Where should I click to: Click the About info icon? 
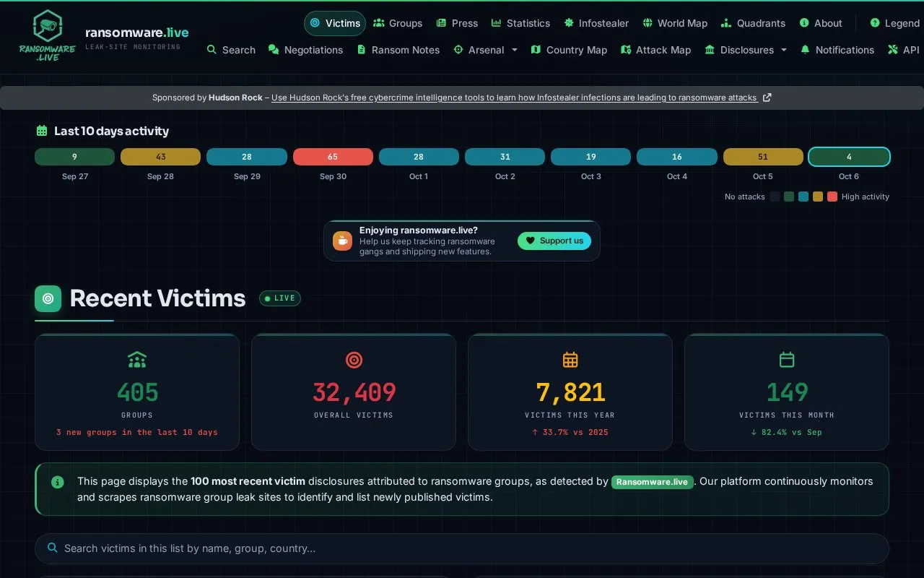[x=804, y=23]
